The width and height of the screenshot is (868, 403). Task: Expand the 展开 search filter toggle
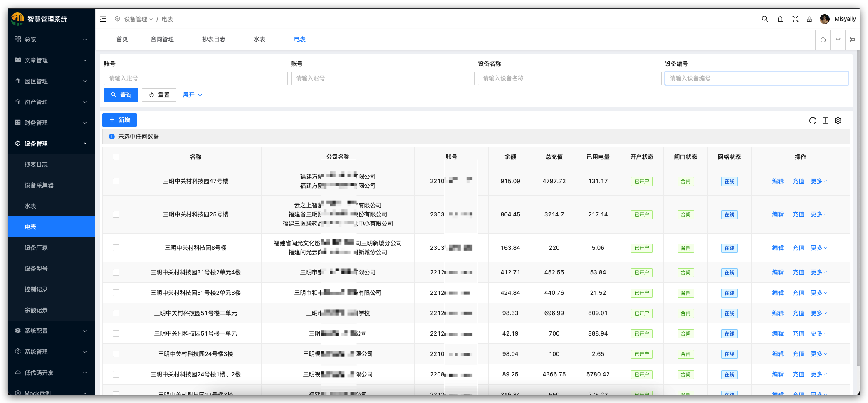click(193, 95)
